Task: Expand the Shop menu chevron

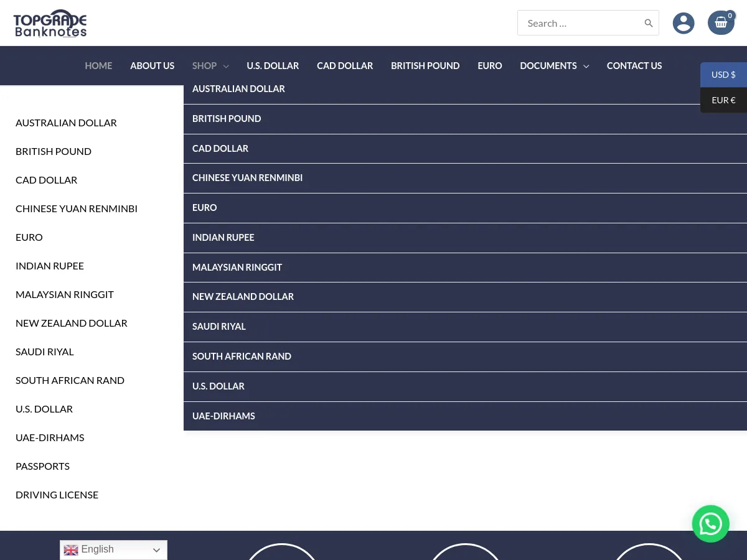Action: click(x=226, y=66)
